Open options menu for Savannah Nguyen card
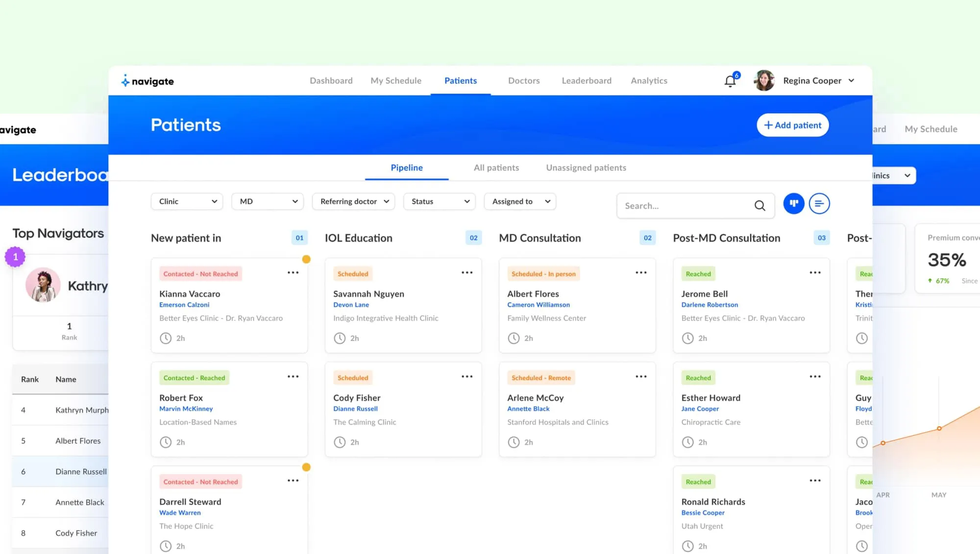This screenshot has width=980, height=554. pyautogui.click(x=467, y=272)
